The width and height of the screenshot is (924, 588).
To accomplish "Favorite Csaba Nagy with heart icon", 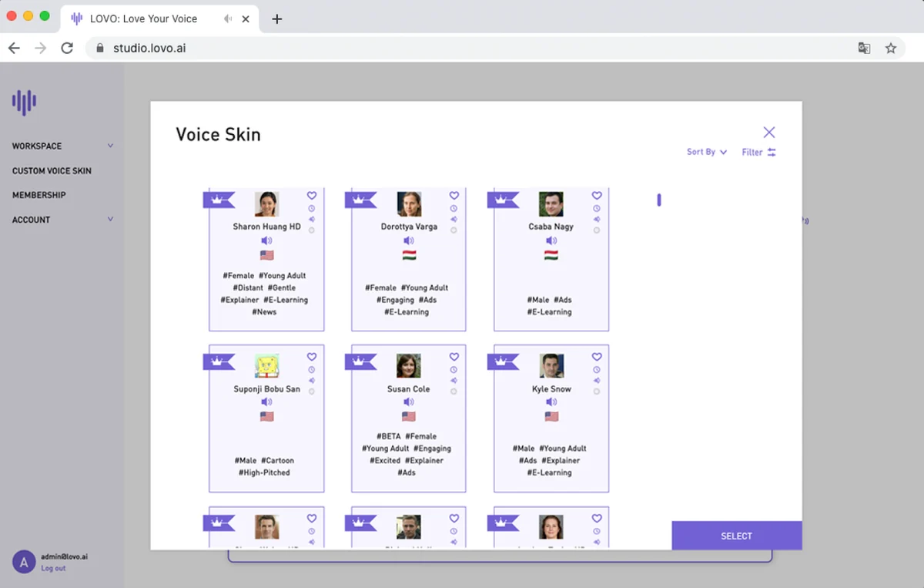I will click(x=597, y=196).
